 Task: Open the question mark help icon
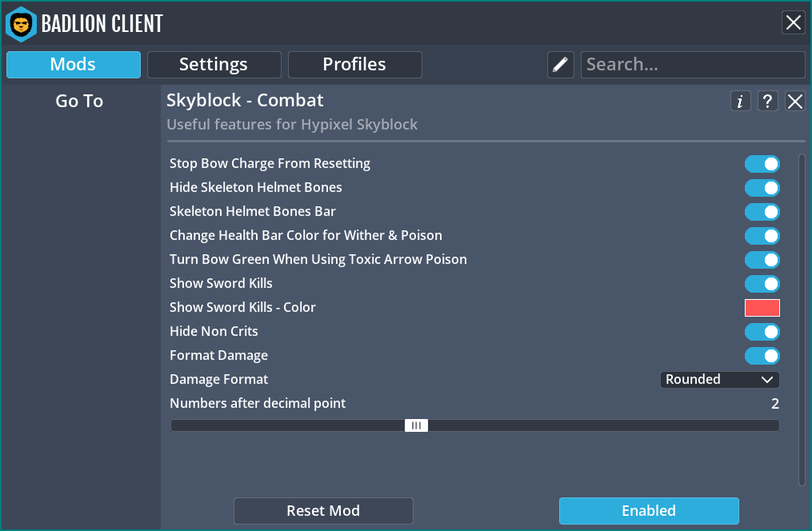coord(767,101)
